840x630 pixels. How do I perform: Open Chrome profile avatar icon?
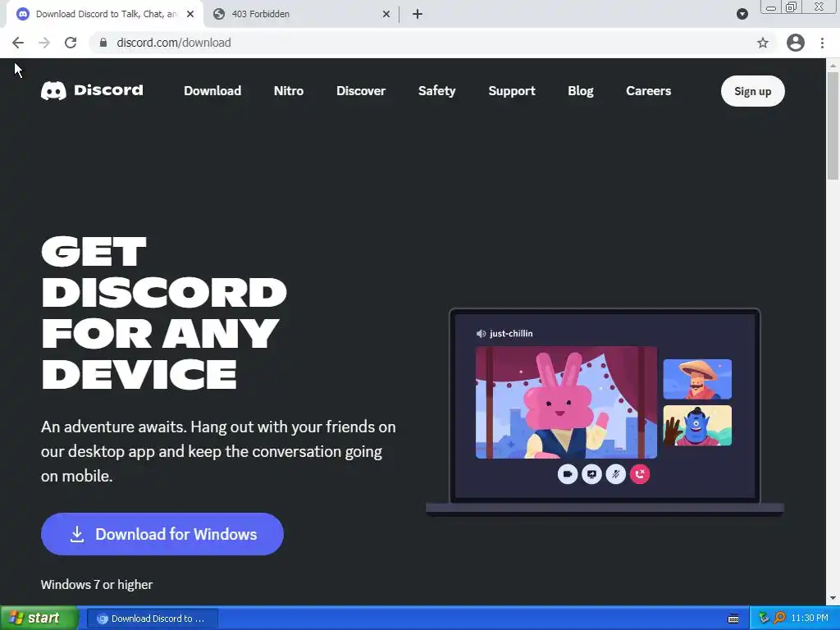[796, 43]
